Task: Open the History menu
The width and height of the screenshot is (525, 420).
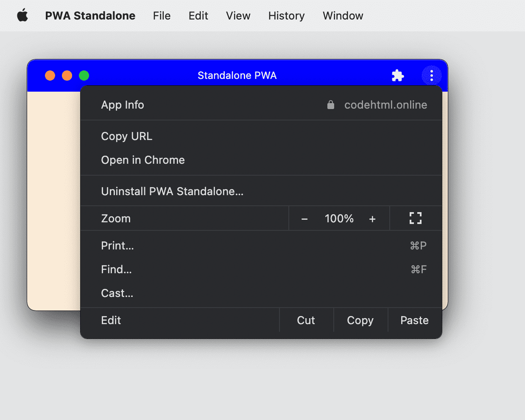Action: (286, 16)
